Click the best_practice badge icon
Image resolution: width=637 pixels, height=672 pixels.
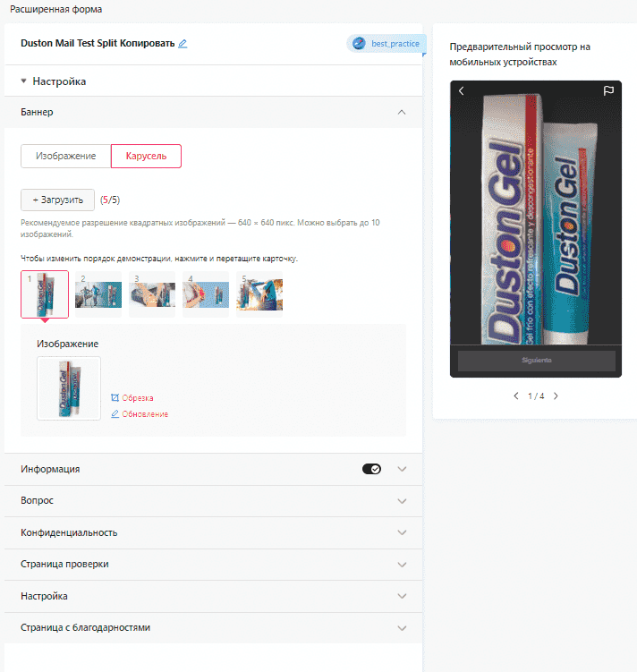point(359,44)
